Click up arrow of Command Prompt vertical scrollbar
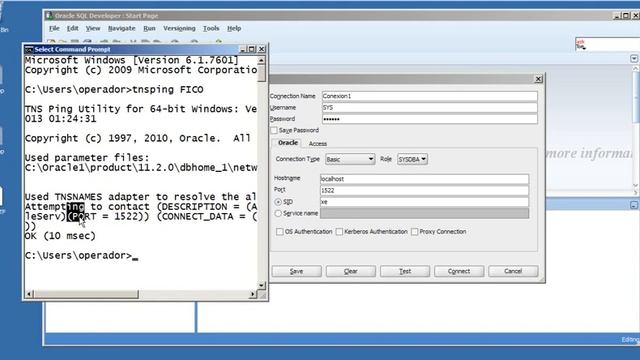Viewport: 640px width, 360px height. (261, 60)
